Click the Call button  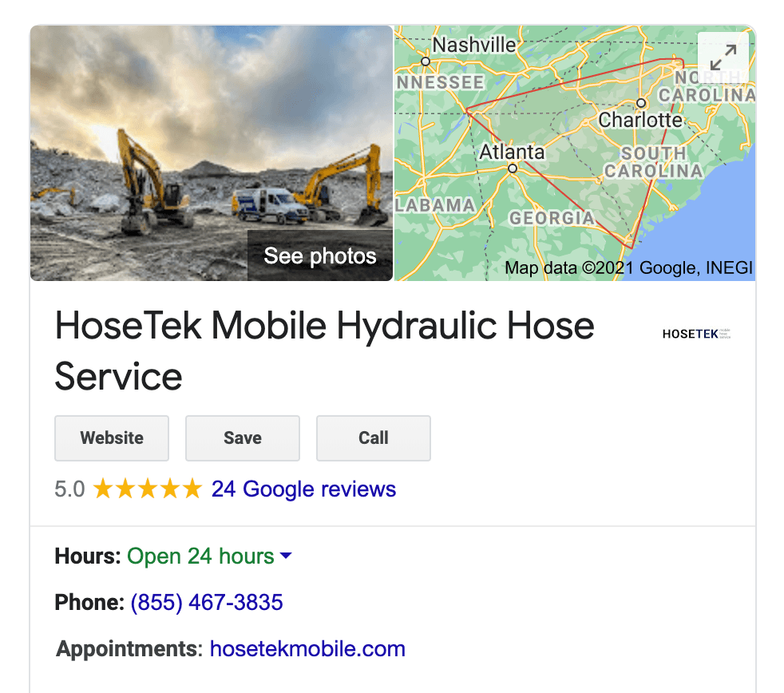point(374,438)
